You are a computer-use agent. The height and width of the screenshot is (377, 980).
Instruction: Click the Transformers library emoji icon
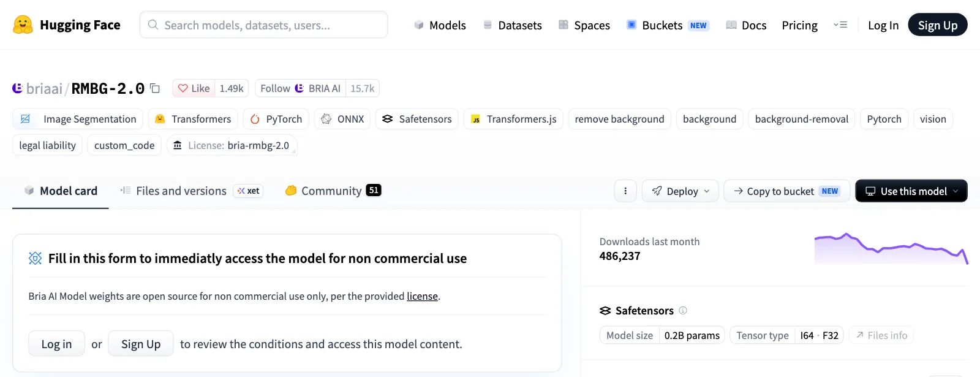tap(160, 119)
